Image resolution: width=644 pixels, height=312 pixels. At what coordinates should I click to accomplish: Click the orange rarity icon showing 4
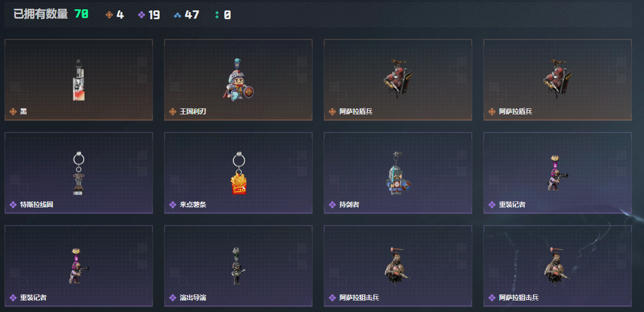[x=109, y=15]
